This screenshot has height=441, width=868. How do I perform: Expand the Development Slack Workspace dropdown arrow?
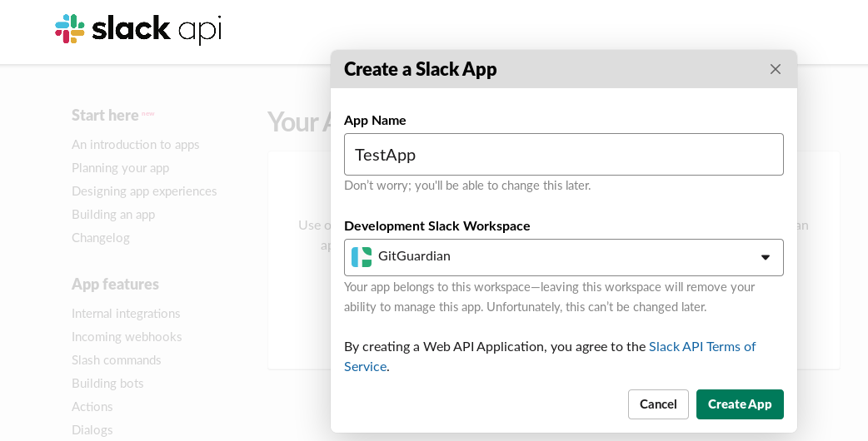765,258
